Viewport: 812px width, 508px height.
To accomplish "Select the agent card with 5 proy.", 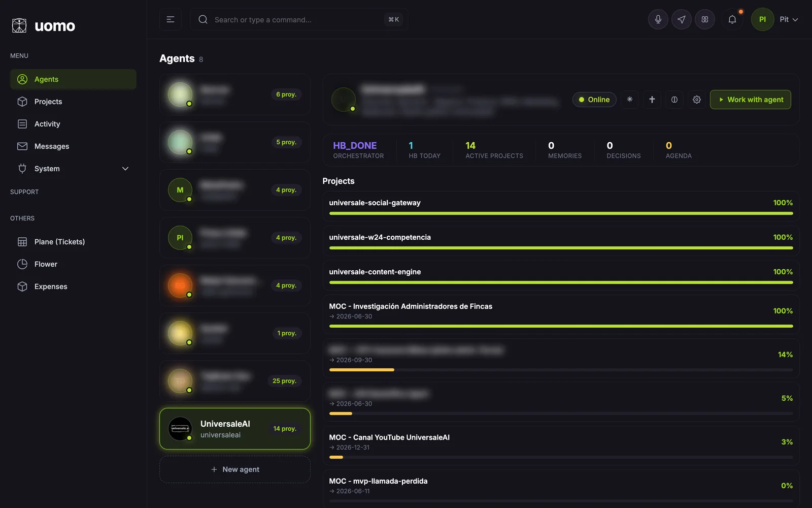I will coord(235,142).
